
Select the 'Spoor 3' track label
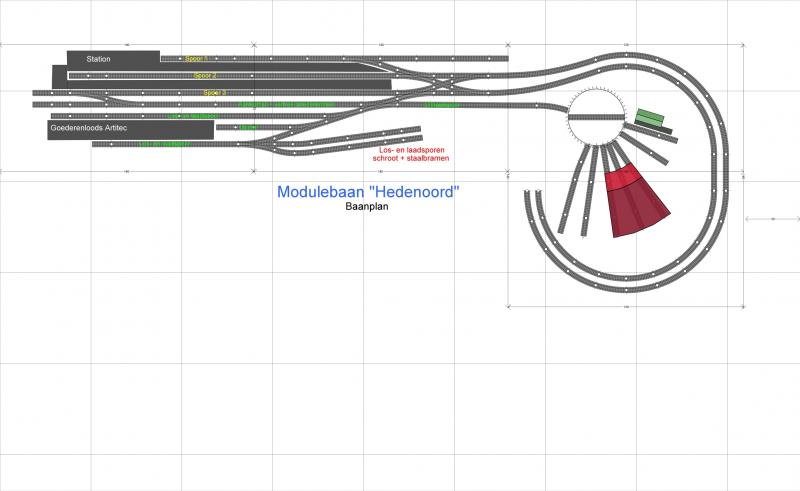214,93
